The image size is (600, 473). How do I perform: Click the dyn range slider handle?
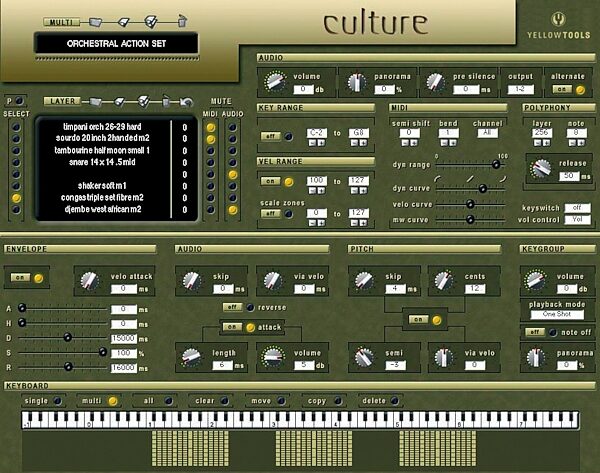496,165
